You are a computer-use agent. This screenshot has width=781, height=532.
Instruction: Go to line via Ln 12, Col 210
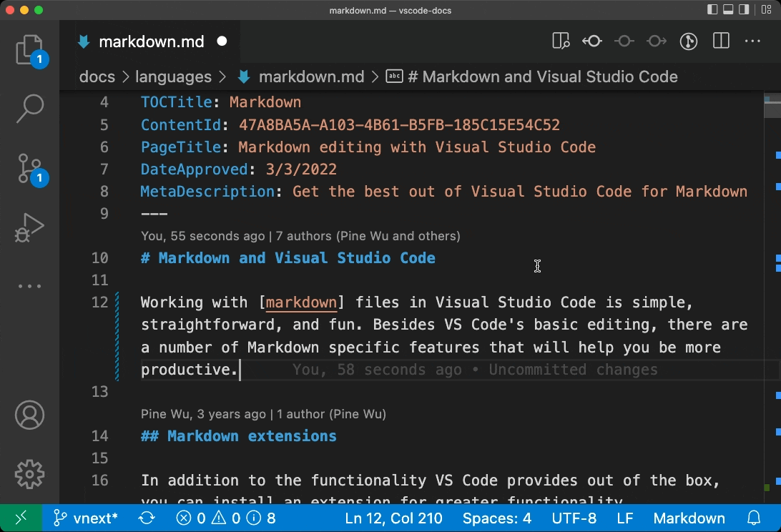click(x=393, y=518)
